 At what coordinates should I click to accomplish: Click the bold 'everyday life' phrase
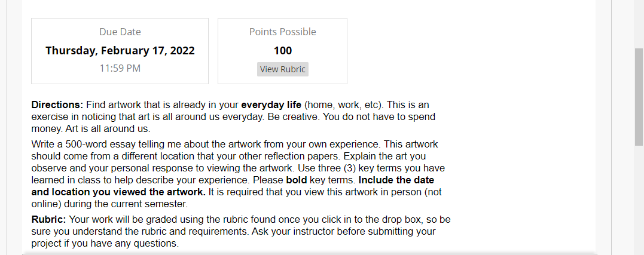[x=271, y=105]
